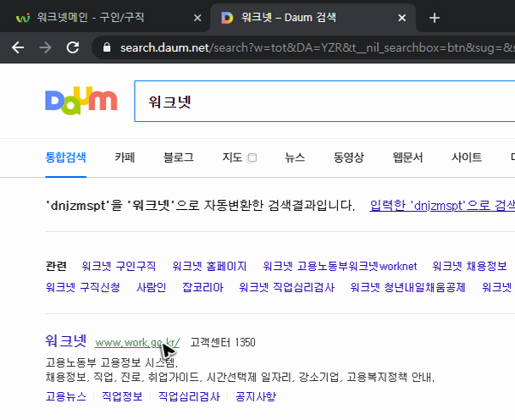This screenshot has height=420, width=515.
Task: Click the 워크넷 search input box
Action: coord(324,101)
